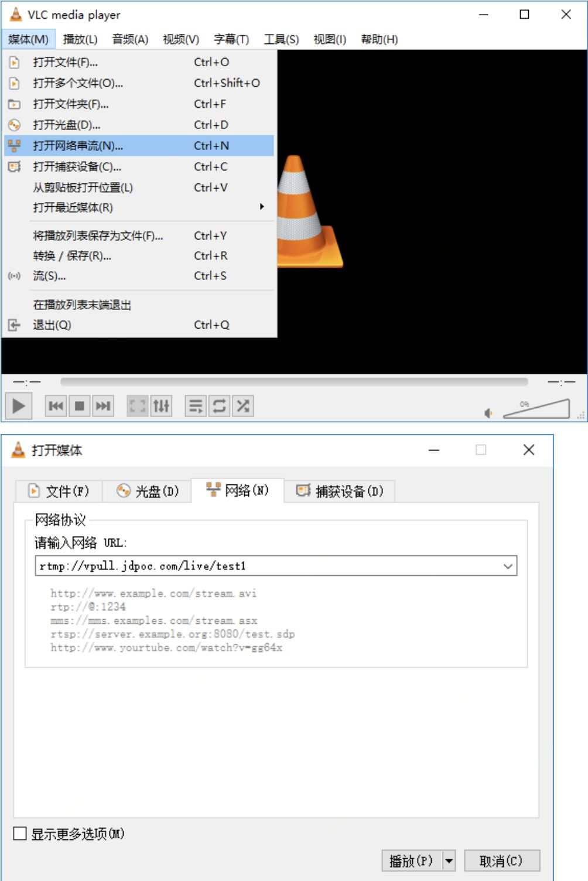Choose 转换 / 保存(R)... entry
588x881 pixels.
(x=139, y=256)
